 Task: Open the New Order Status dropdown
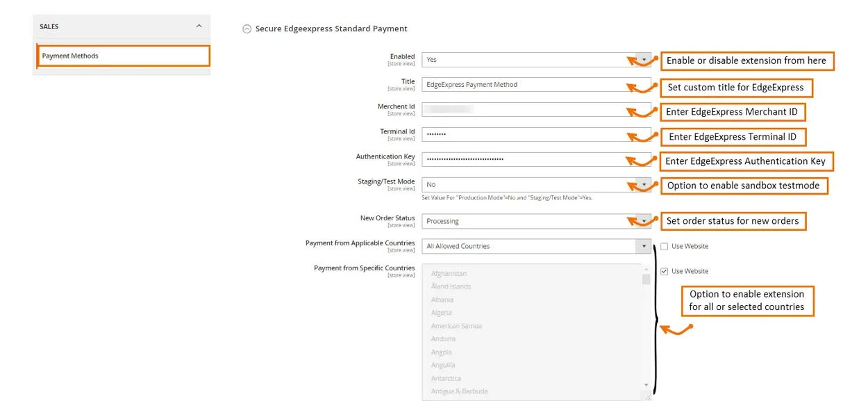pos(536,221)
